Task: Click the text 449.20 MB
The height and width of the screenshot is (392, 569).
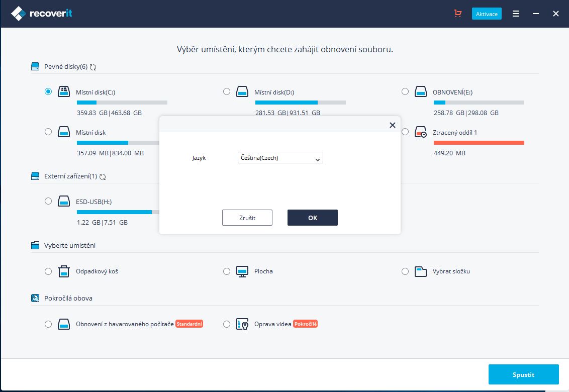Action: coord(449,153)
